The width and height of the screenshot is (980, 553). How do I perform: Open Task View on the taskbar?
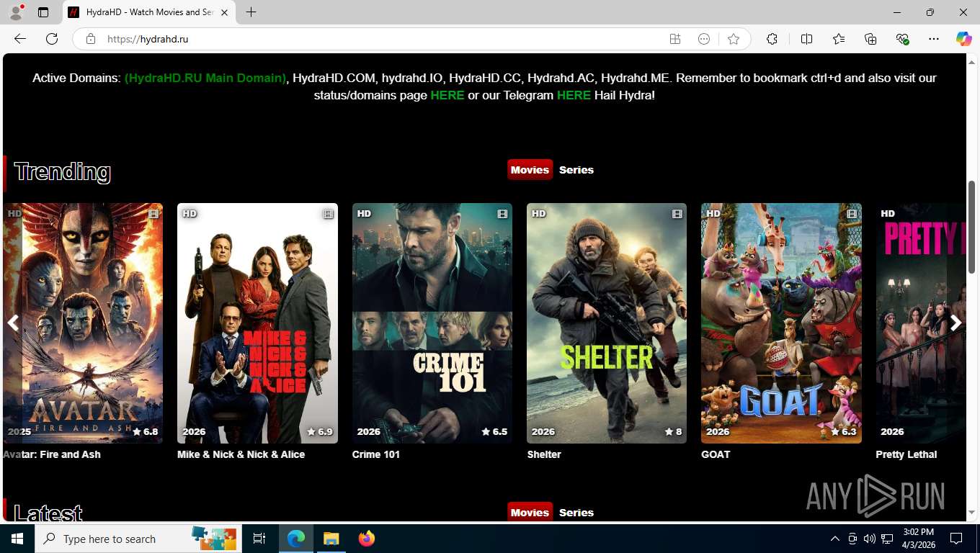pyautogui.click(x=259, y=539)
